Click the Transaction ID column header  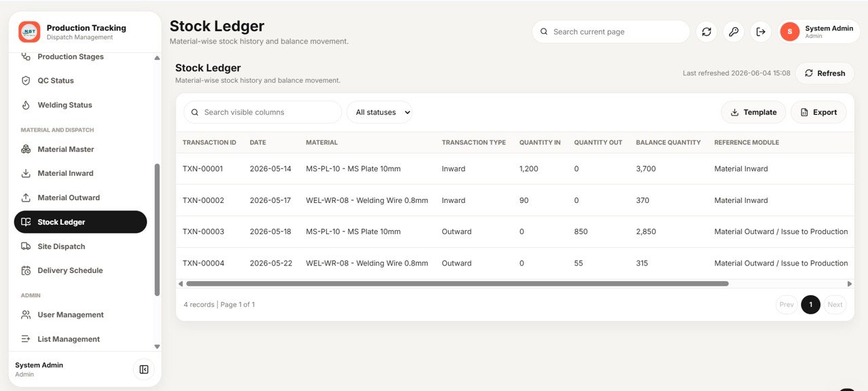[210, 143]
